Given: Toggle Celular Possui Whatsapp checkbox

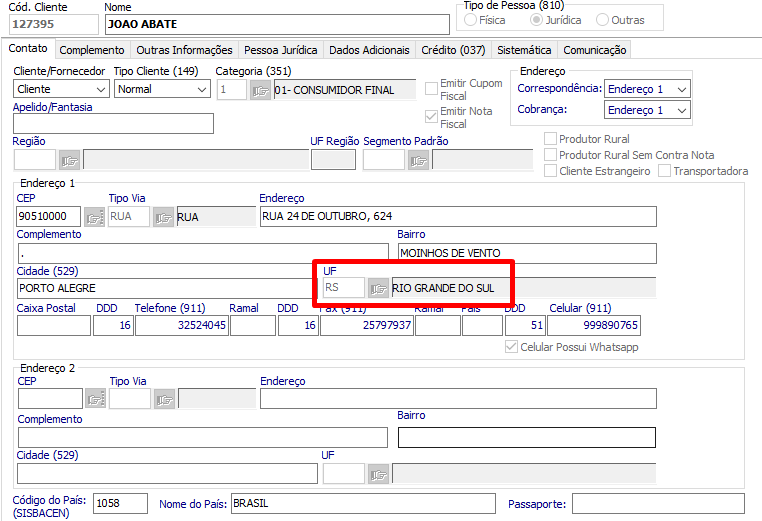Looking at the screenshot, I should click(x=511, y=347).
